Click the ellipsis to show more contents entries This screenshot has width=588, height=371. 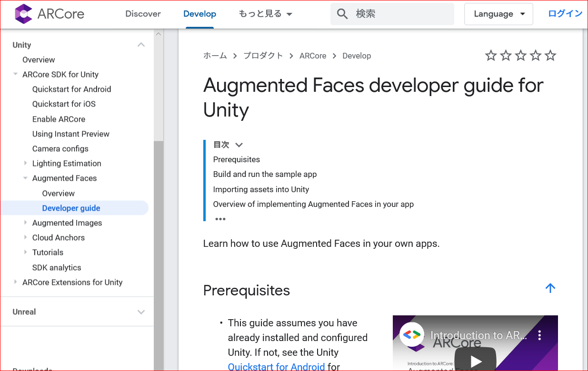click(x=220, y=218)
